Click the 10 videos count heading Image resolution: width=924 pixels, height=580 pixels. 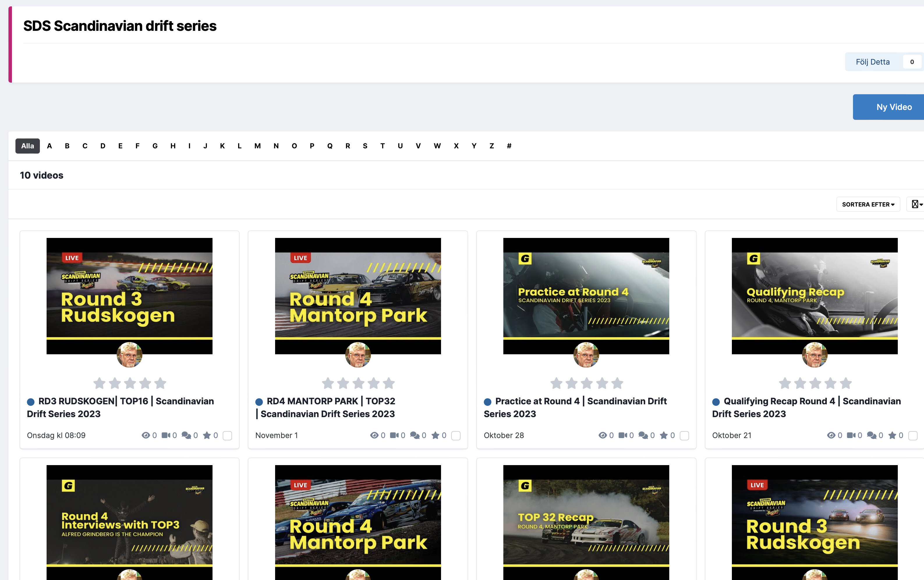(41, 175)
